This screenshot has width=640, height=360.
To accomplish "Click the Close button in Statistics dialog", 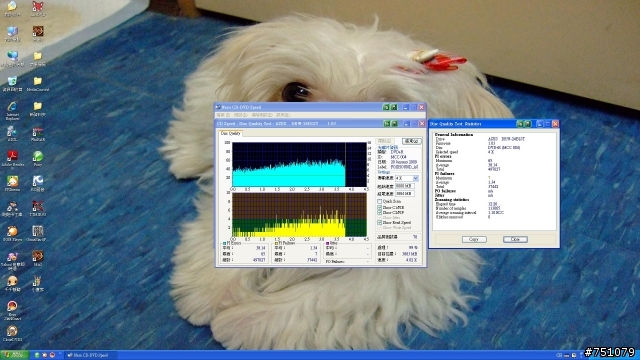I will click(x=515, y=239).
